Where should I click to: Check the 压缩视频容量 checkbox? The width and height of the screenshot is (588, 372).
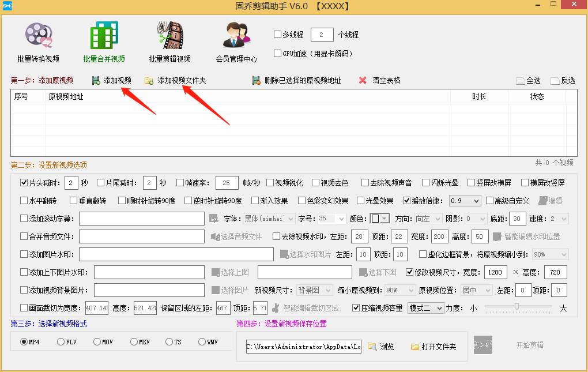[x=356, y=308]
